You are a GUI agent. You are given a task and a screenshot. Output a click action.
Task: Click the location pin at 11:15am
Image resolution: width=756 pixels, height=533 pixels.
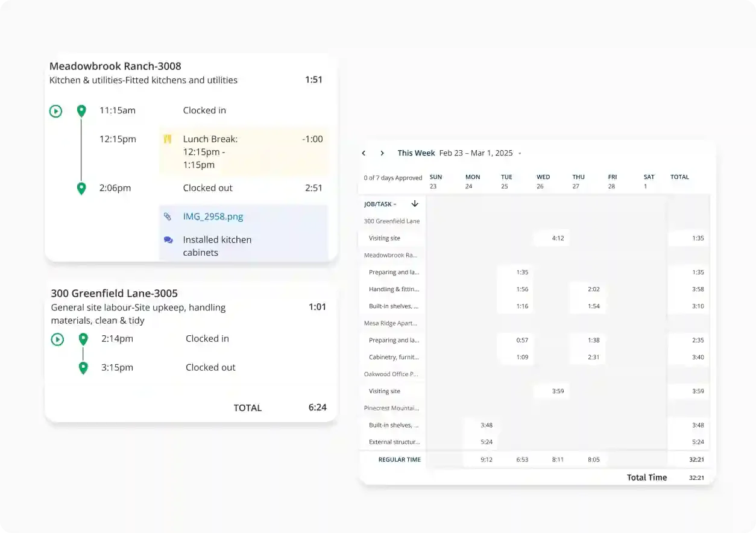(81, 111)
